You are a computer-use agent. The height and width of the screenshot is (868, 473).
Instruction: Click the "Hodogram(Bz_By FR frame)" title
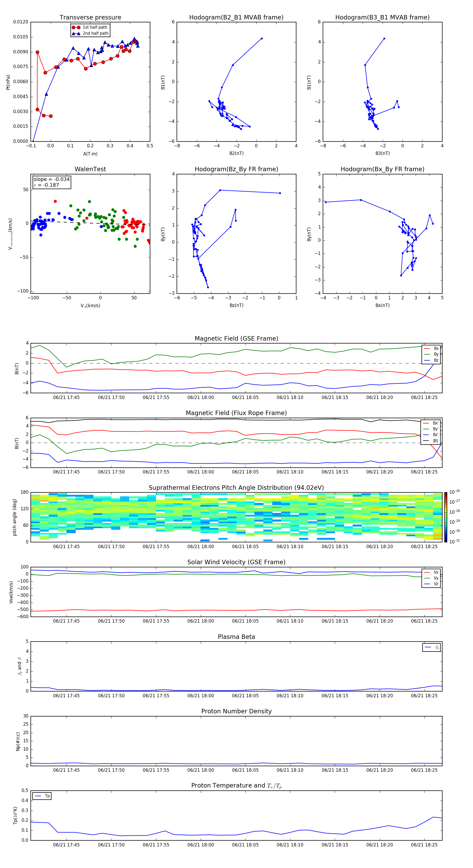point(236,169)
